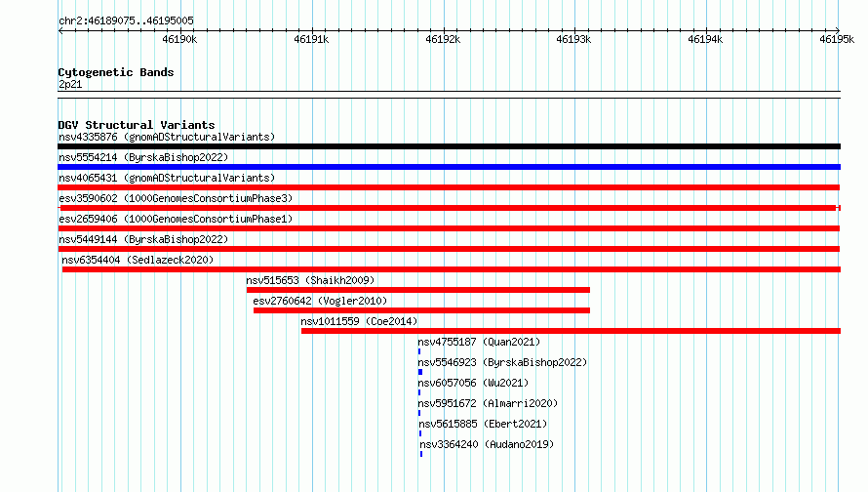Click the 46195k ruler tick label
The image size is (868, 492).
[x=837, y=39]
